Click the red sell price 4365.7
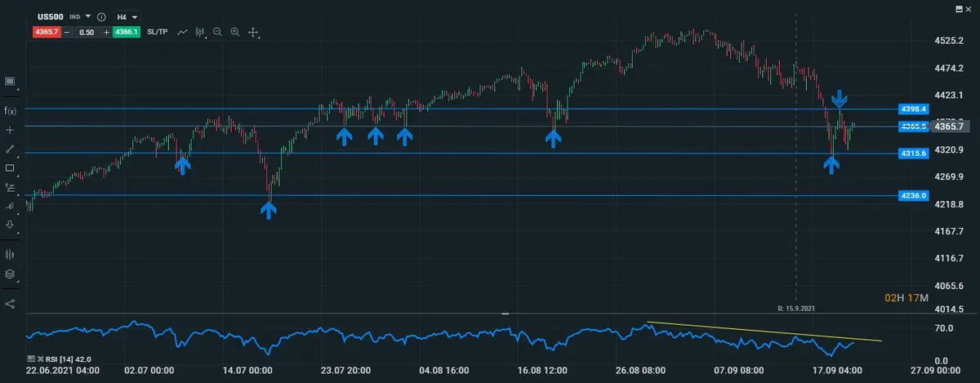The width and height of the screenshot is (980, 383). tap(44, 32)
